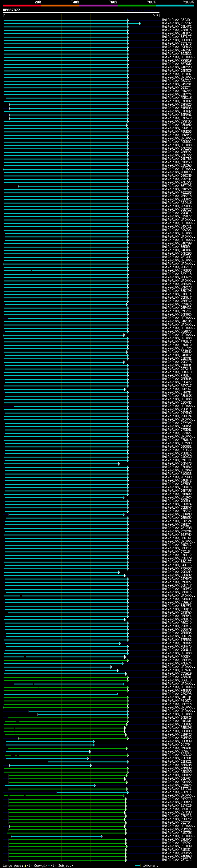Screen dimensions: 197x868
Task: Select the UniRef100_C4V7Z3 label
Action: [177, 799]
